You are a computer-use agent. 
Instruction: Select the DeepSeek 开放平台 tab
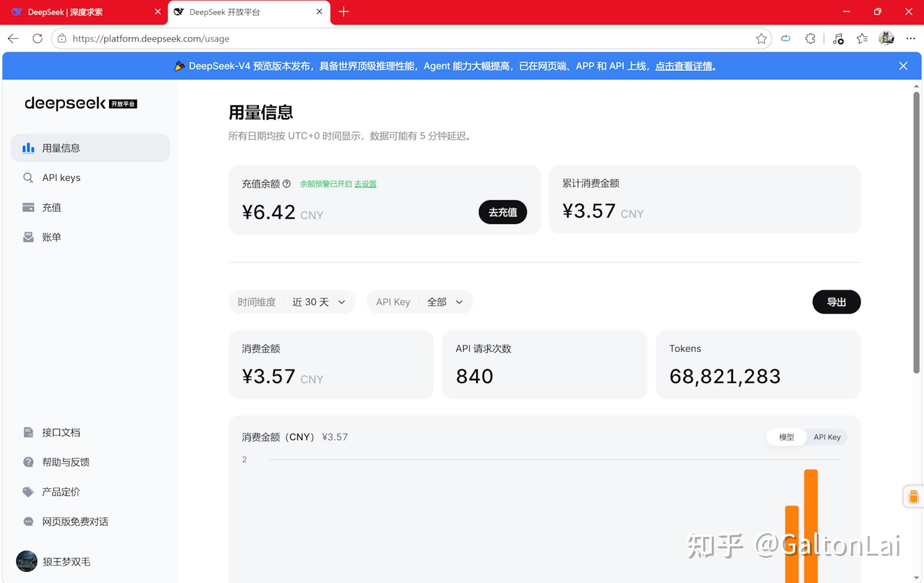tap(249, 12)
